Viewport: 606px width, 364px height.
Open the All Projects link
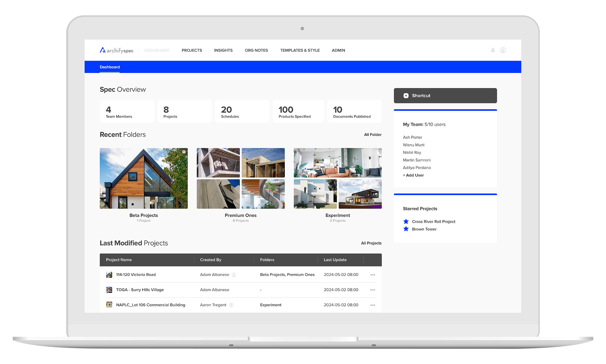click(371, 243)
